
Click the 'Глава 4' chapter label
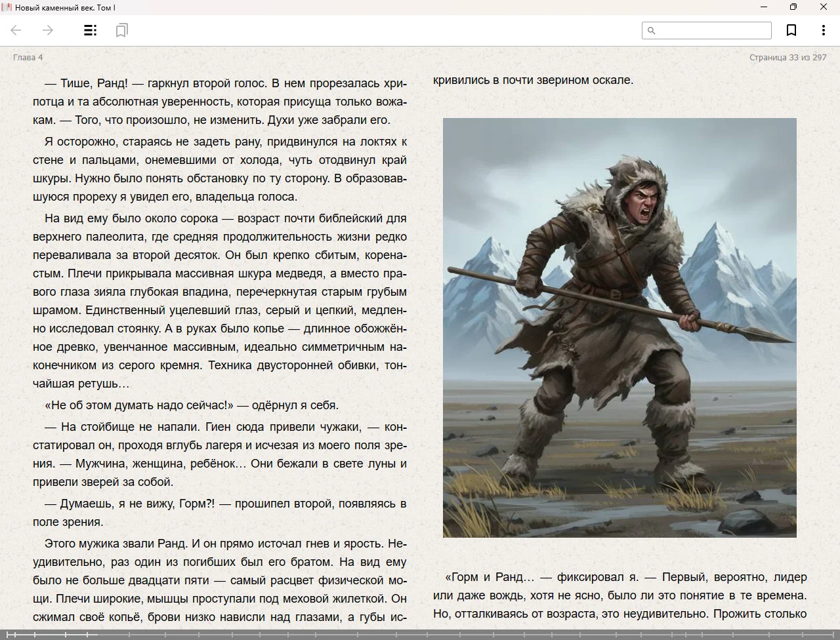tap(28, 58)
